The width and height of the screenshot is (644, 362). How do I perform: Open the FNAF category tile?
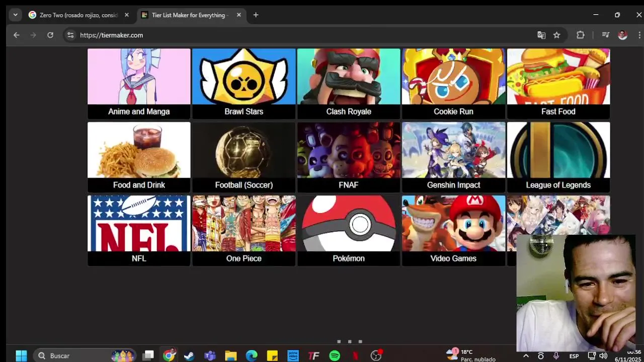pyautogui.click(x=349, y=157)
